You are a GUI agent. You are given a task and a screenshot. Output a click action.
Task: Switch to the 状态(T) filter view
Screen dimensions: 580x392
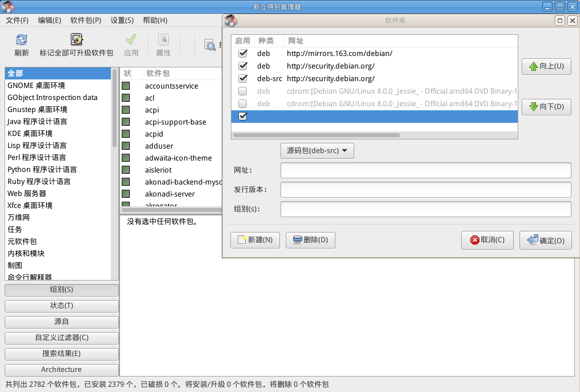point(61,306)
